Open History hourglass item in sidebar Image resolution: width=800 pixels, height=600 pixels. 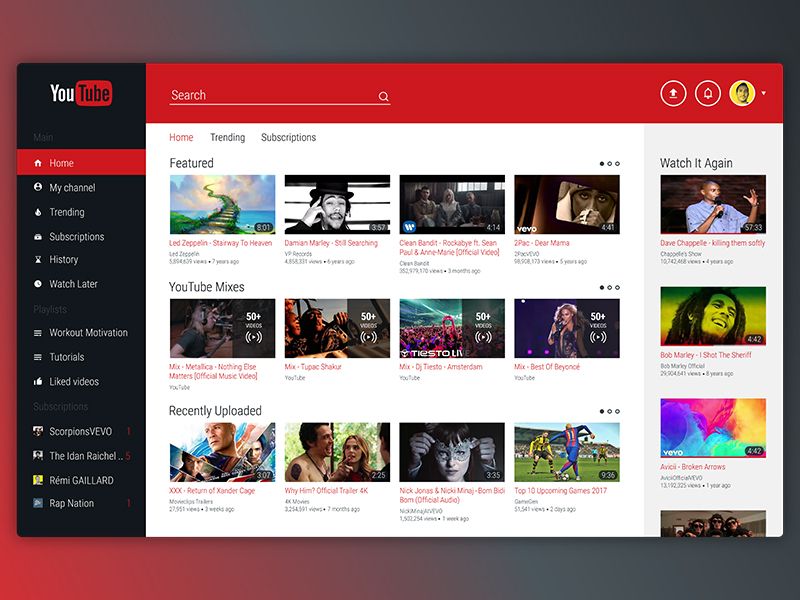tap(63, 260)
